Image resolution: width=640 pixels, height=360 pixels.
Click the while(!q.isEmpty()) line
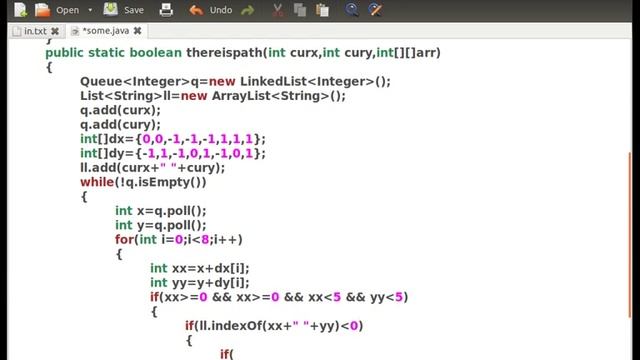click(x=143, y=182)
